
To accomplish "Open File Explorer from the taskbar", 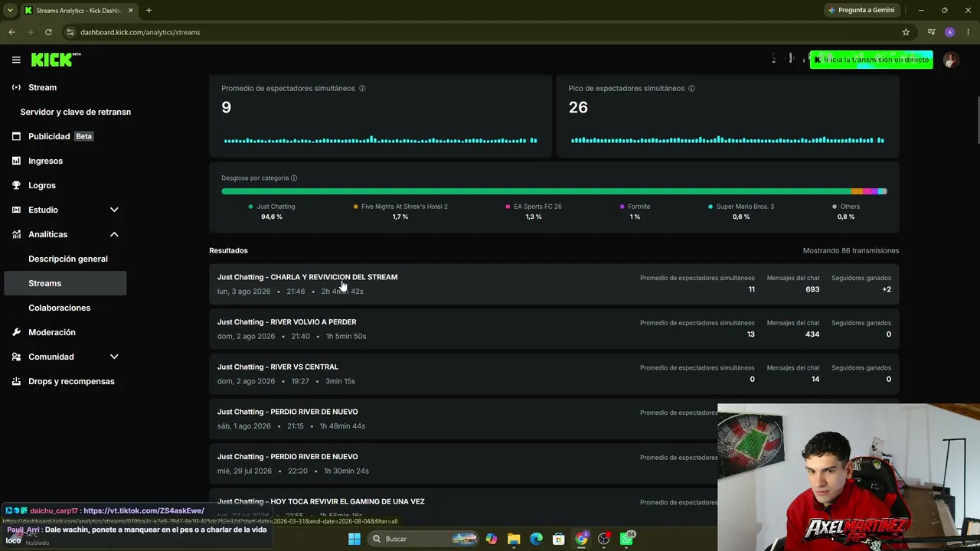I will click(514, 539).
